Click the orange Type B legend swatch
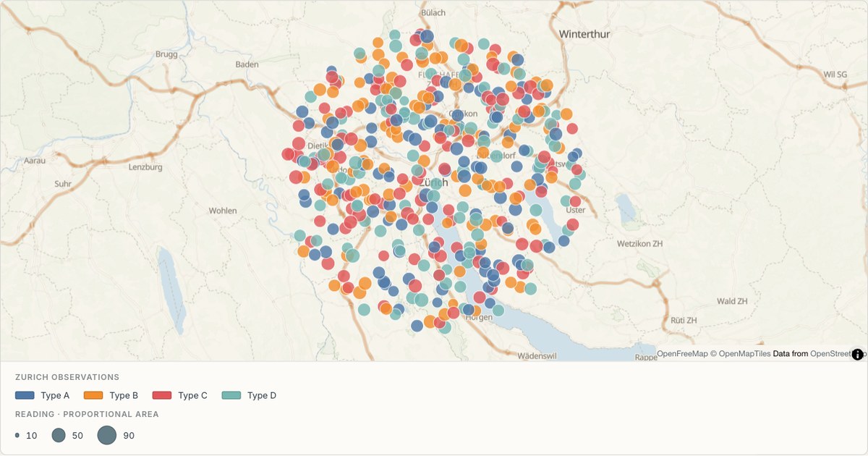 coord(93,395)
